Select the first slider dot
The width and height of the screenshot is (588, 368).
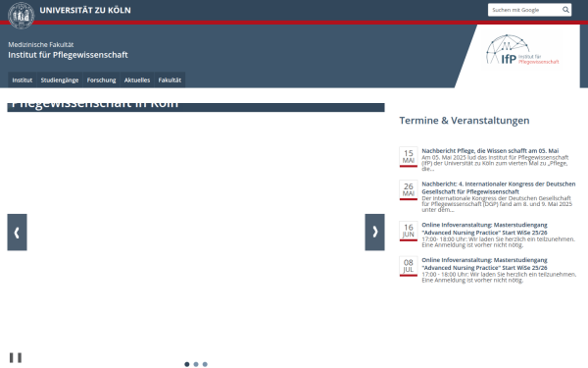(x=187, y=364)
